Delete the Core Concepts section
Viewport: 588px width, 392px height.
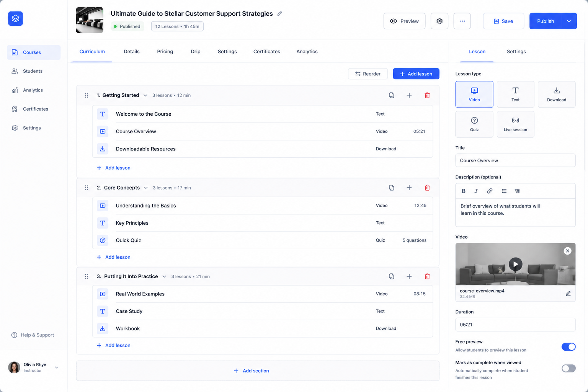point(427,188)
